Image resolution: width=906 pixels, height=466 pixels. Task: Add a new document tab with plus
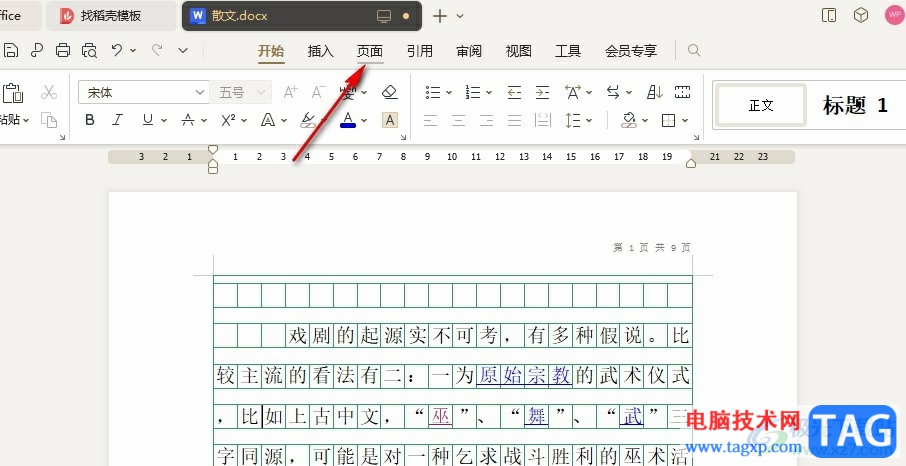pyautogui.click(x=440, y=16)
